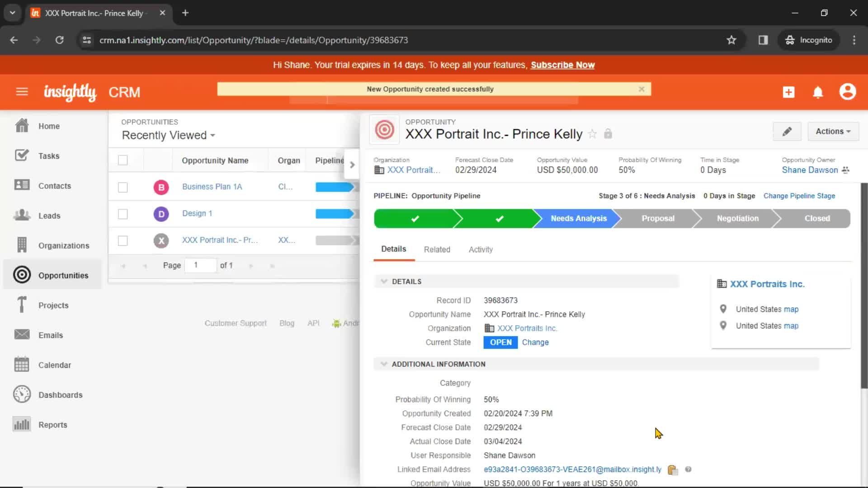Click the Change Pipeline Stage link
The width and height of the screenshot is (868, 488).
pos(799,196)
